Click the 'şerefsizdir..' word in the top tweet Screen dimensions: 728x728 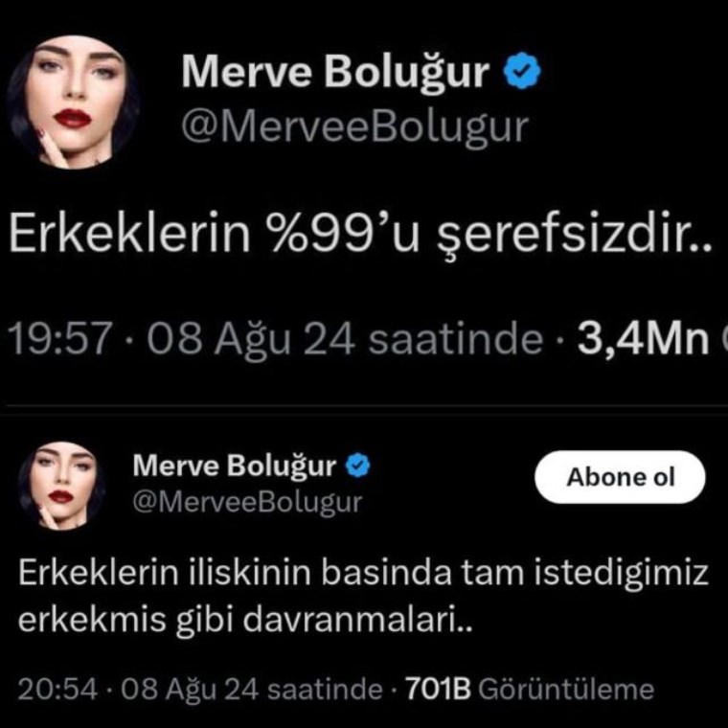(576, 235)
